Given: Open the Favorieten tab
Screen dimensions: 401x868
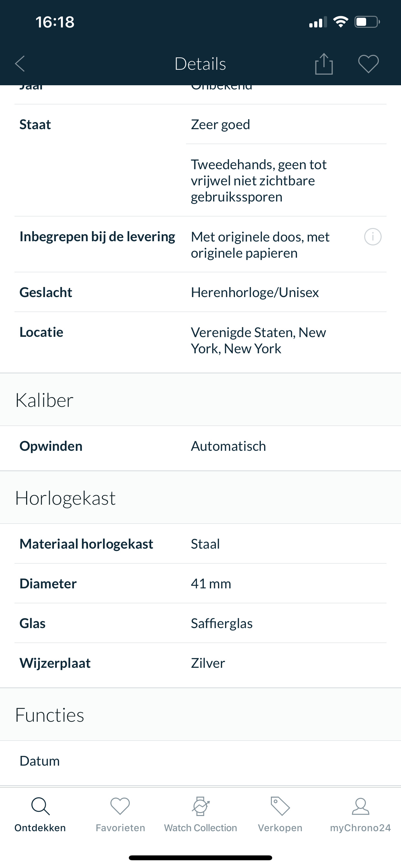Looking at the screenshot, I should point(120,815).
